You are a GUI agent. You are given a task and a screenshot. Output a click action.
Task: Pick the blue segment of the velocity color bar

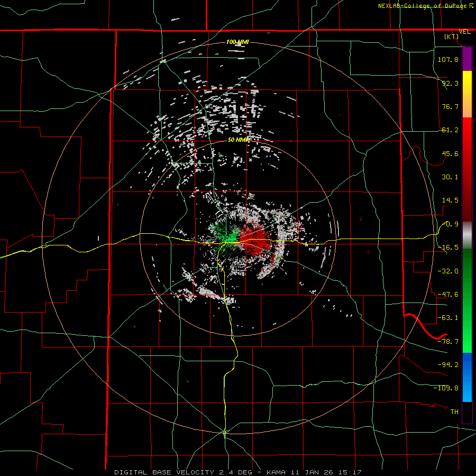pyautogui.click(x=467, y=377)
